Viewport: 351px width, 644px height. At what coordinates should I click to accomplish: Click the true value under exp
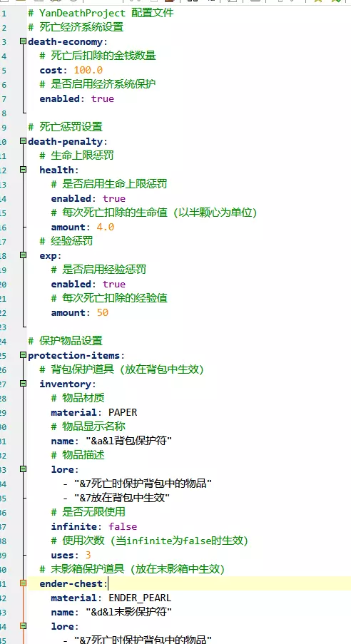click(x=114, y=284)
